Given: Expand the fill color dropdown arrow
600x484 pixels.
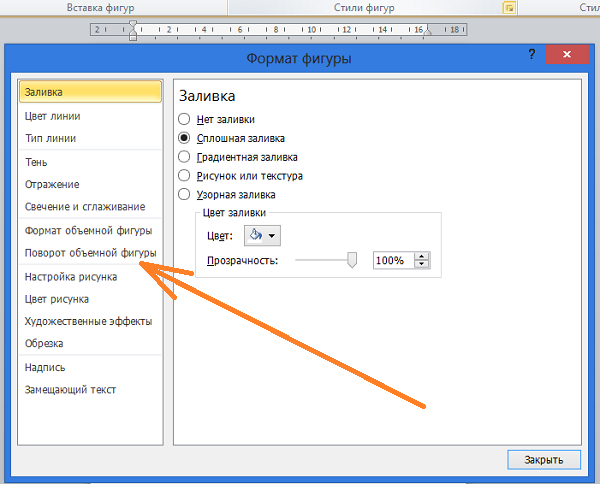Looking at the screenshot, I should (272, 235).
